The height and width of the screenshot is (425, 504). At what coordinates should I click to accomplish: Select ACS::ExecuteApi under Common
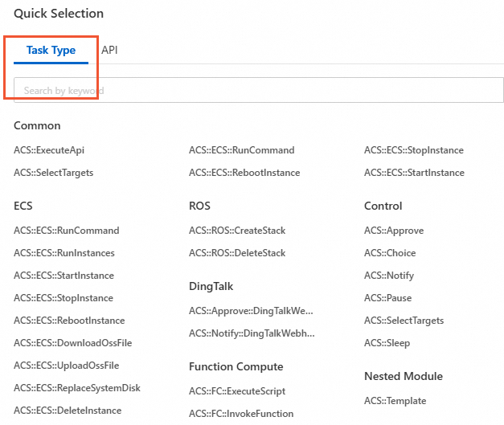[x=49, y=150]
